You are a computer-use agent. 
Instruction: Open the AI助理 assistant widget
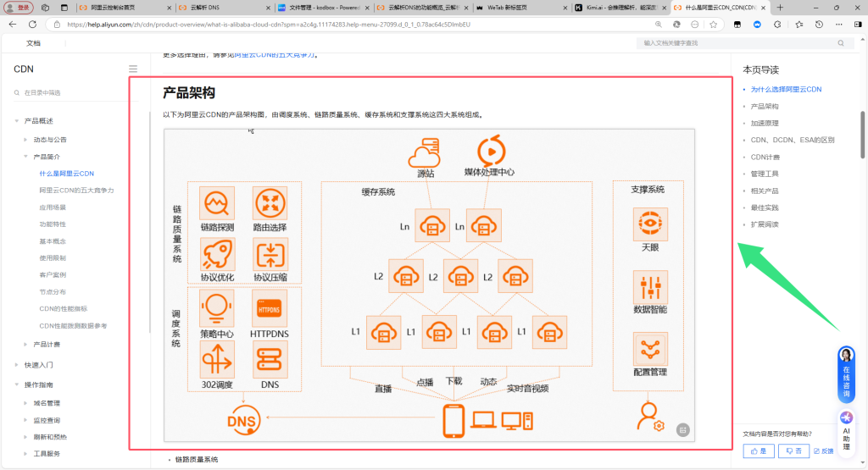click(846, 430)
